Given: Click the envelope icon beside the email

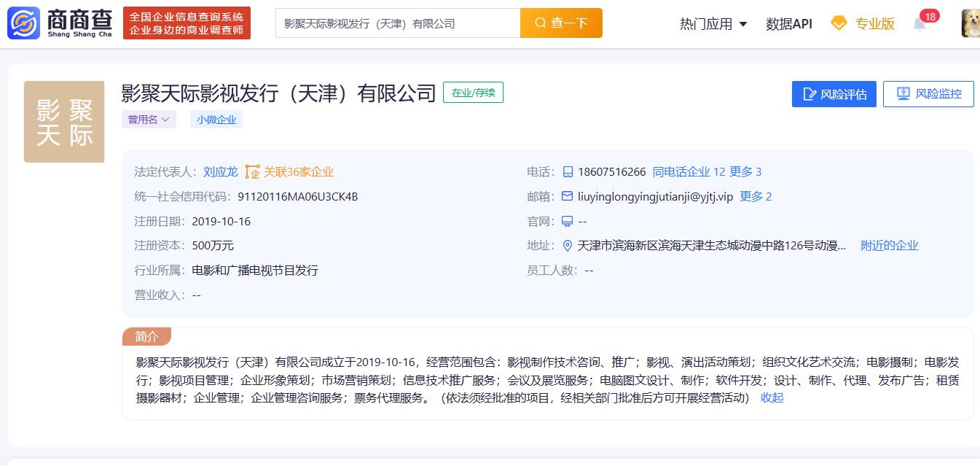Looking at the screenshot, I should 568,196.
